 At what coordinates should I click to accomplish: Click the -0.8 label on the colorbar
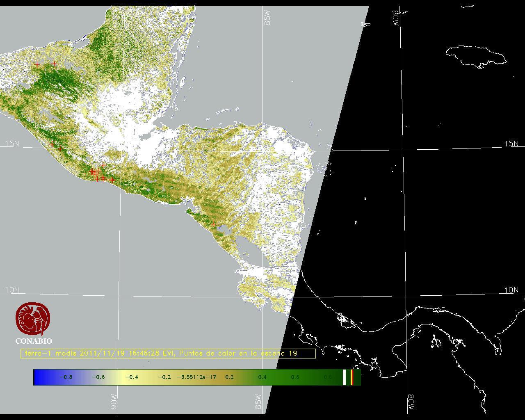(66, 377)
